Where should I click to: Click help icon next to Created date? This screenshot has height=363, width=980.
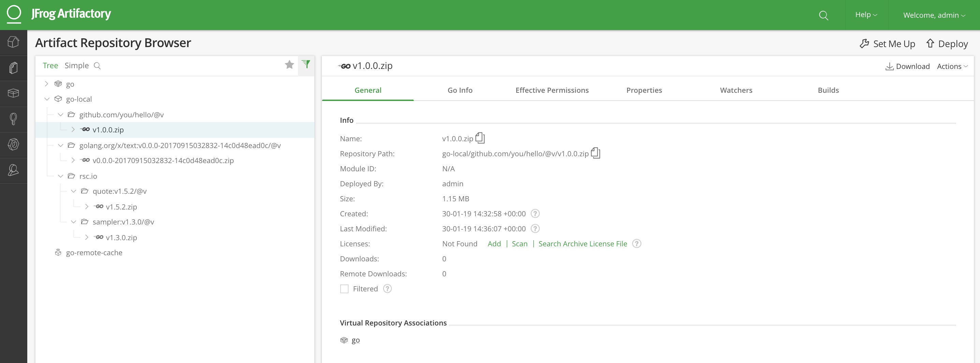point(535,214)
